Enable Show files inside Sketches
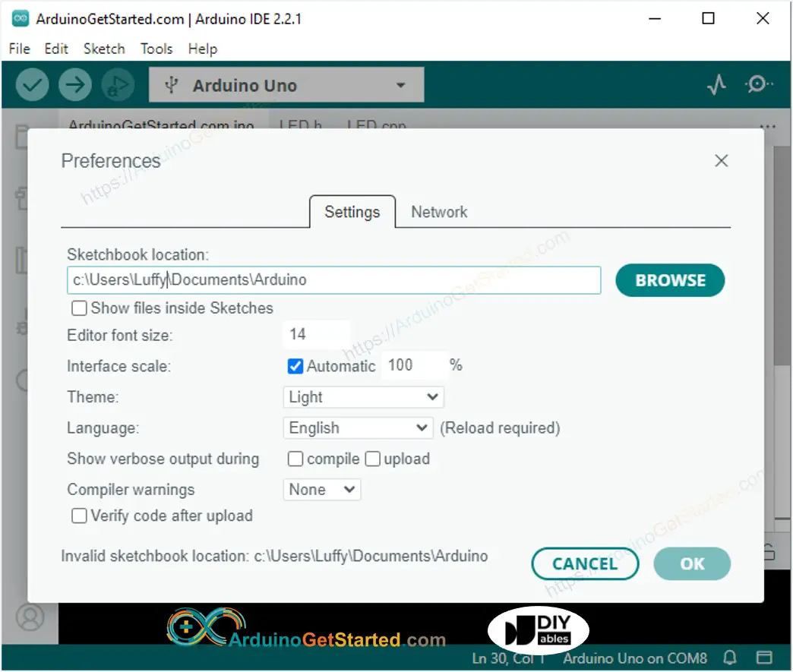The image size is (793, 672). pos(79,308)
